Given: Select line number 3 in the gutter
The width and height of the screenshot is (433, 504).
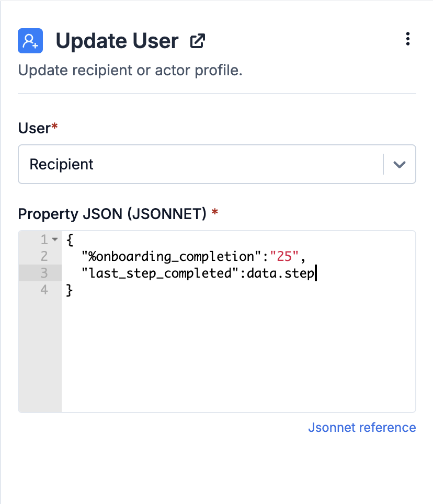Looking at the screenshot, I should (44, 273).
